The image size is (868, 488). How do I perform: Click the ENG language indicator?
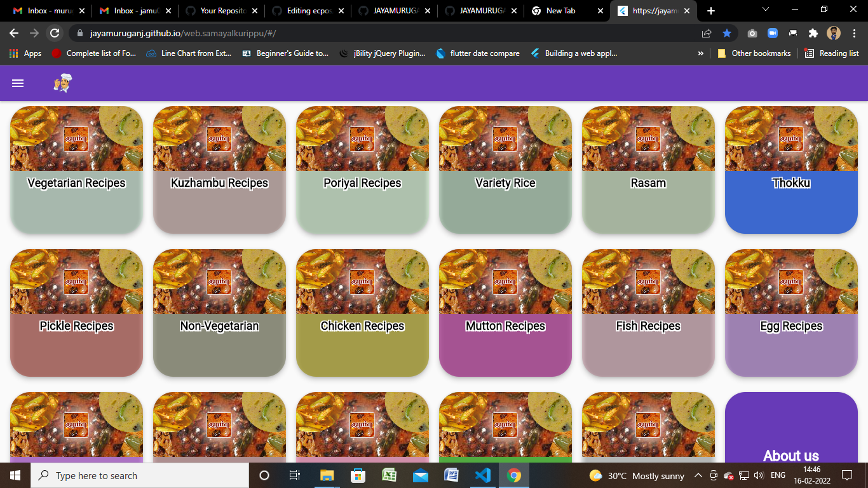click(778, 475)
